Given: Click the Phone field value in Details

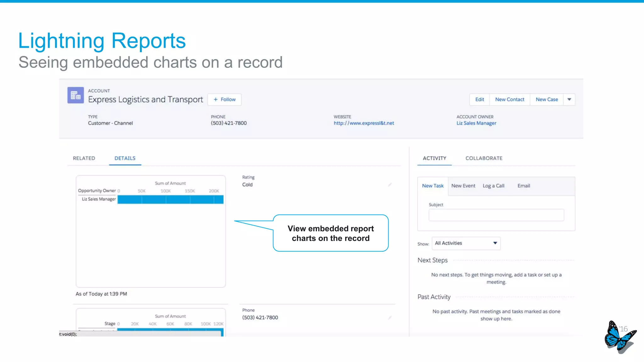Looking at the screenshot, I should [260, 318].
